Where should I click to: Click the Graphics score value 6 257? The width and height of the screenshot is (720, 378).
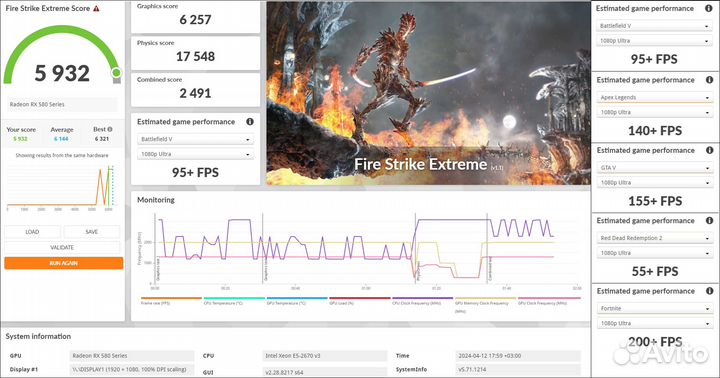coord(196,20)
